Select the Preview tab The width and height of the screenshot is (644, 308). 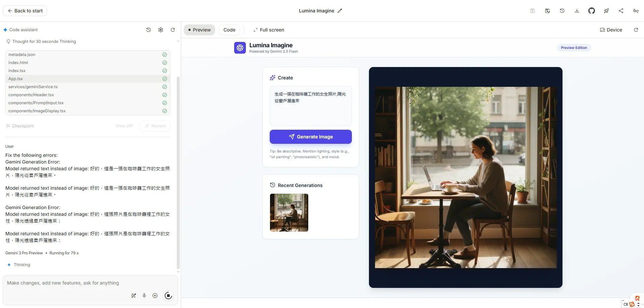click(199, 30)
